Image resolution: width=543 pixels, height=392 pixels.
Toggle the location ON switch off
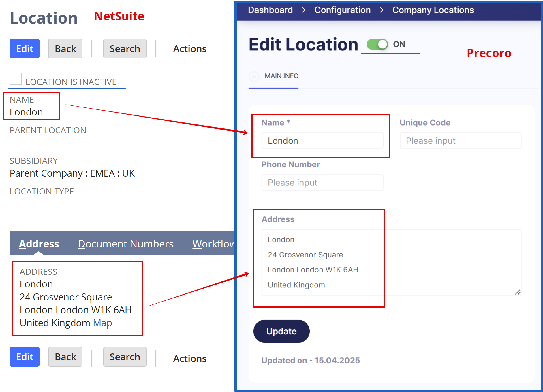(377, 44)
